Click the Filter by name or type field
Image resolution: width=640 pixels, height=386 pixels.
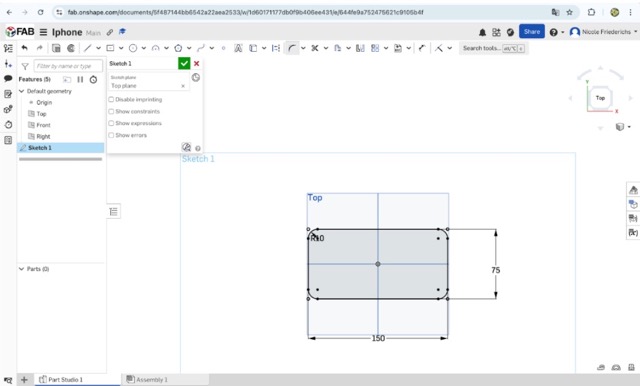(x=68, y=66)
